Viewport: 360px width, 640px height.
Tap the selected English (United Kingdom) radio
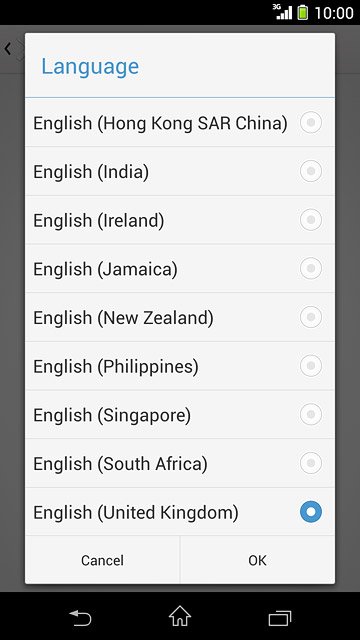pos(311,512)
